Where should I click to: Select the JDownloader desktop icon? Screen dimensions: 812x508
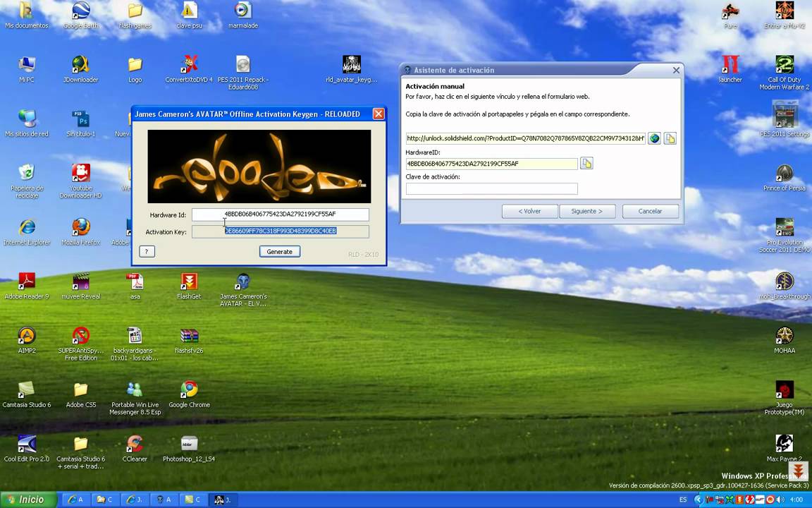pyautogui.click(x=81, y=69)
